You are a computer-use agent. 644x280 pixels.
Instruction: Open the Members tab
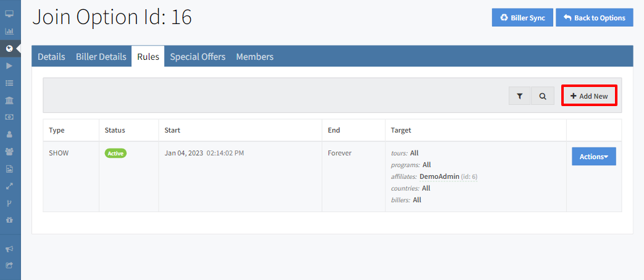coord(254,57)
